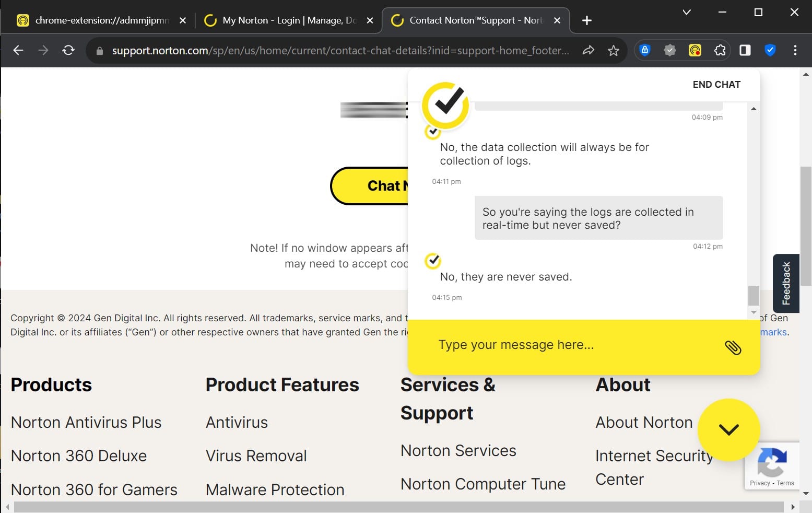Click the page scrollbar down arrow

[806, 493]
